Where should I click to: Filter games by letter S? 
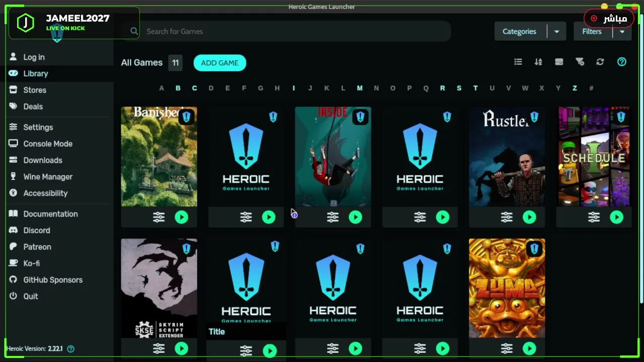[x=459, y=88]
